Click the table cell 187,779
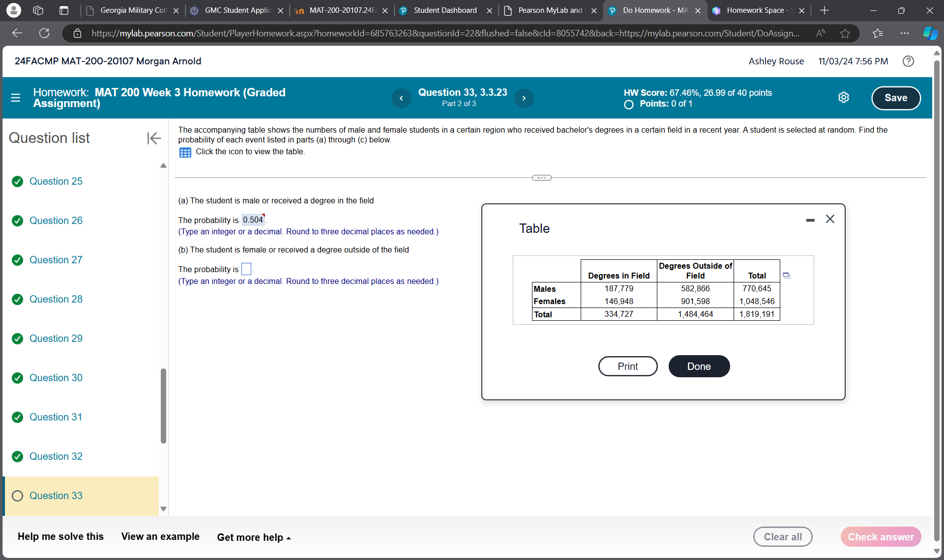 [619, 288]
